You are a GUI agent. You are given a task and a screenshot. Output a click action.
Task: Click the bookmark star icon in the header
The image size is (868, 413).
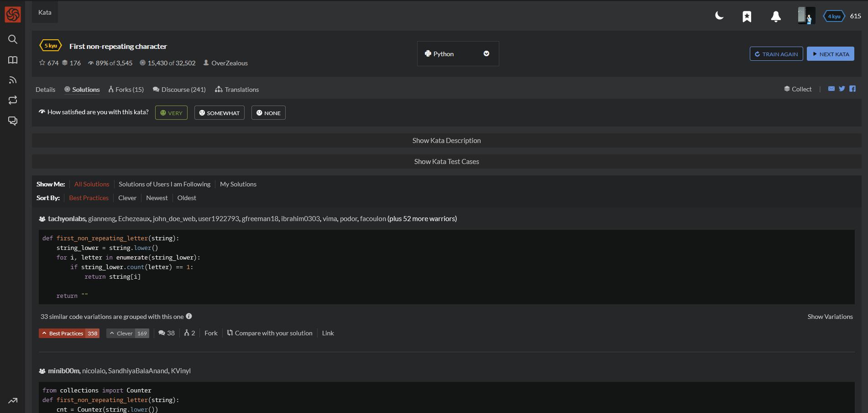[747, 17]
